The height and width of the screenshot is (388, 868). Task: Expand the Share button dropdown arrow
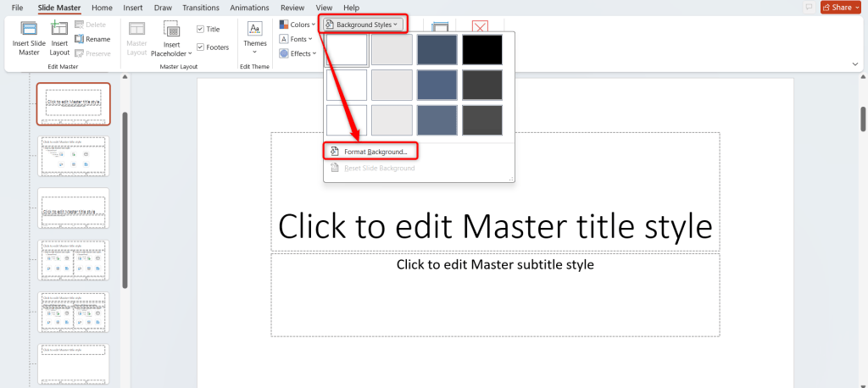[858, 7]
